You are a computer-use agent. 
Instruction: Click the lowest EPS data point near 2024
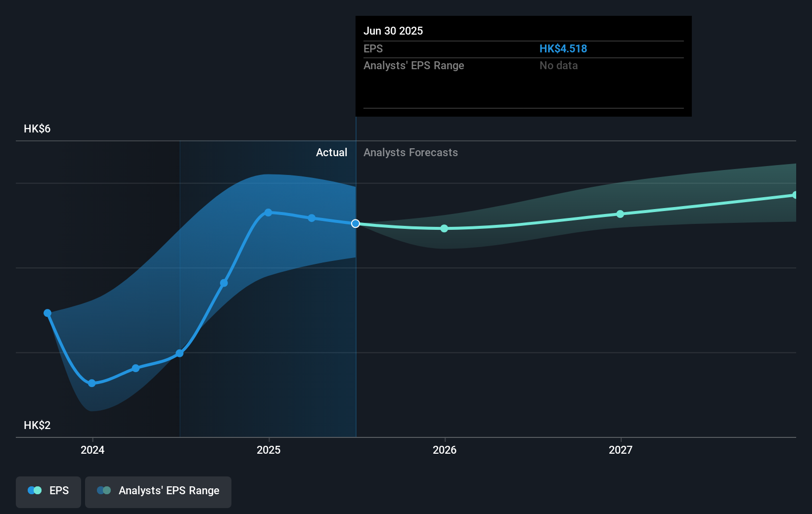click(x=92, y=383)
